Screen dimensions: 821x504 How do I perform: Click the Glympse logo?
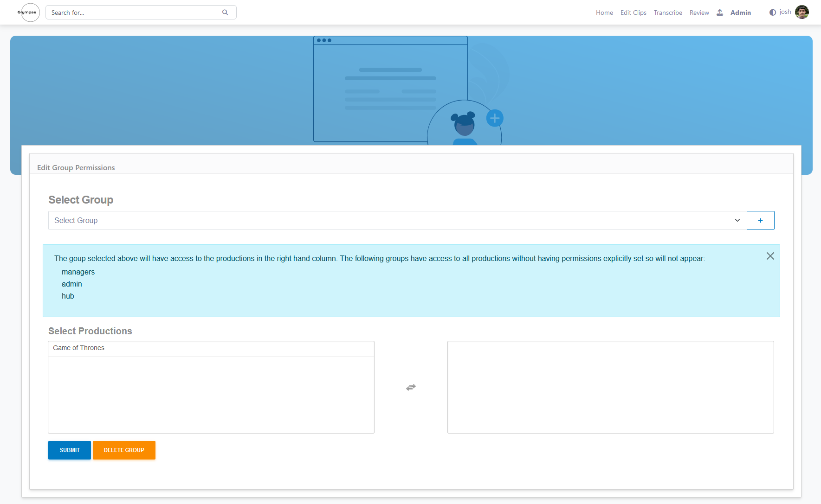(x=28, y=12)
